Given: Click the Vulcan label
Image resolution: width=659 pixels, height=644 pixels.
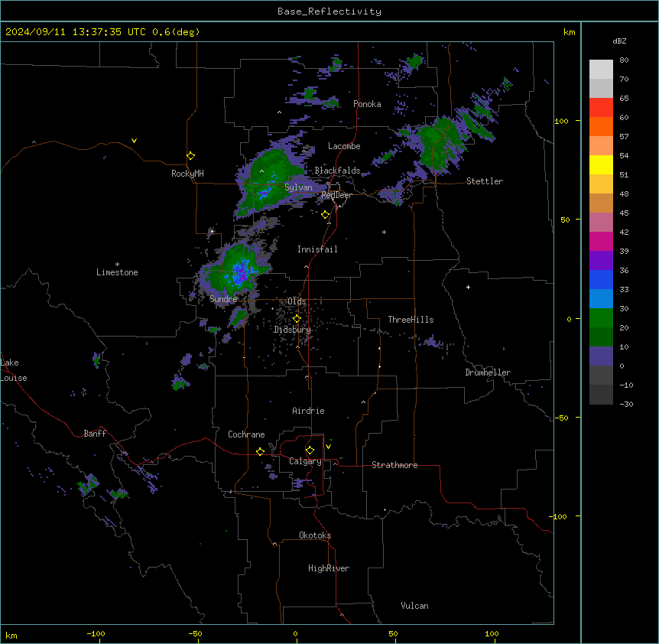Looking at the screenshot, I should coord(414,606).
